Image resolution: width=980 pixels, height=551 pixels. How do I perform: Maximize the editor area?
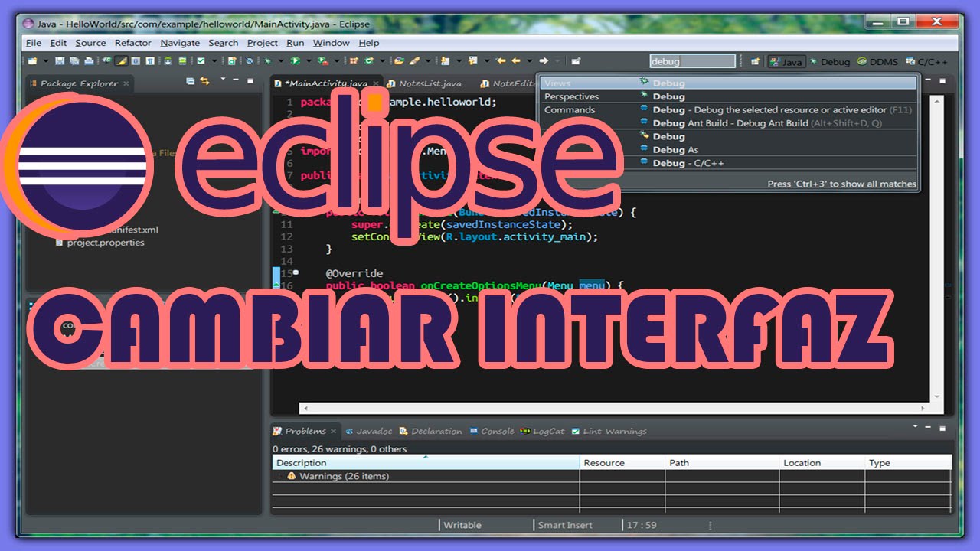point(942,81)
